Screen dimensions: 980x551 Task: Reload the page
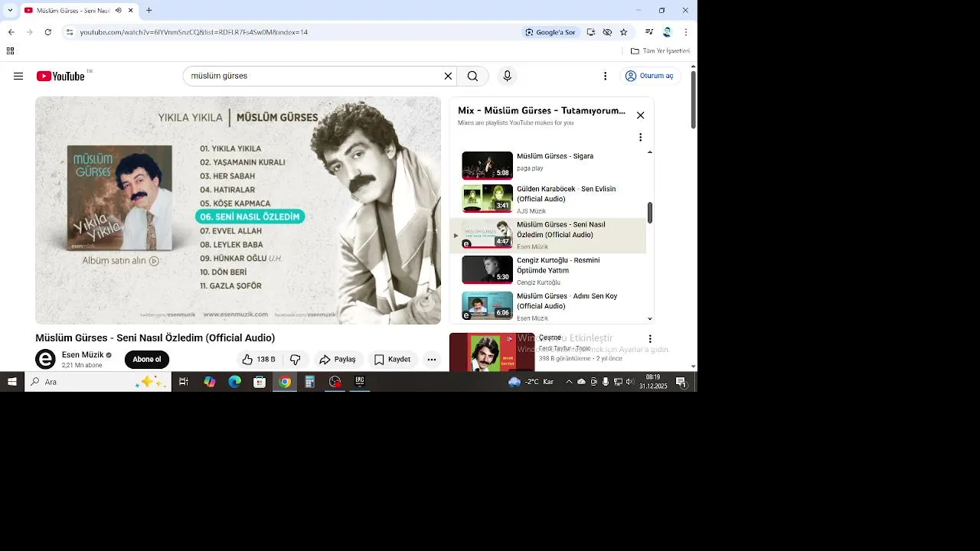(48, 32)
